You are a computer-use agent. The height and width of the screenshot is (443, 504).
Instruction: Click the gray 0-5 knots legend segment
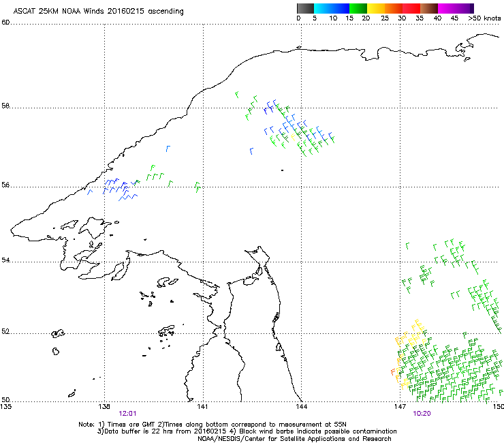305,8
